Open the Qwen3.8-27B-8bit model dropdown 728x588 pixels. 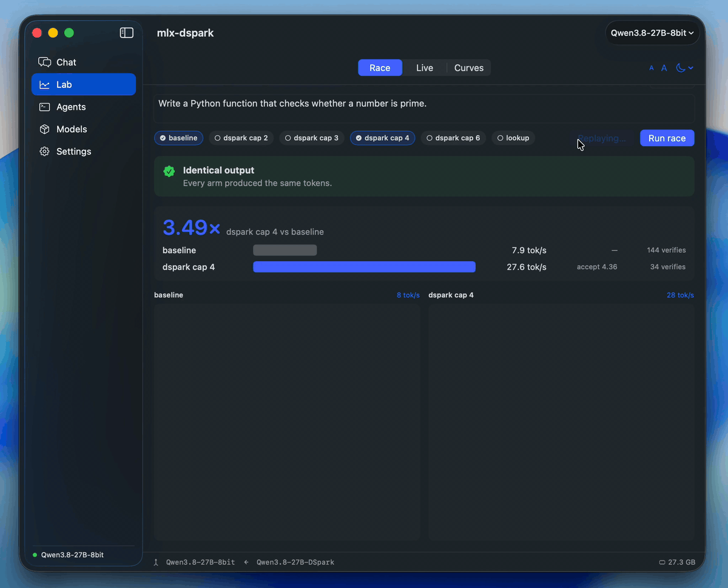[652, 33]
